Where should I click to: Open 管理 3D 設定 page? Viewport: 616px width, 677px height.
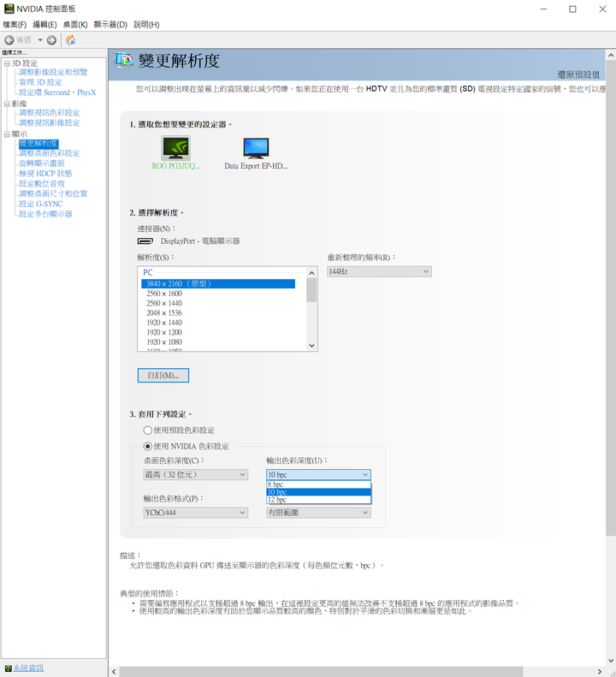[x=40, y=82]
